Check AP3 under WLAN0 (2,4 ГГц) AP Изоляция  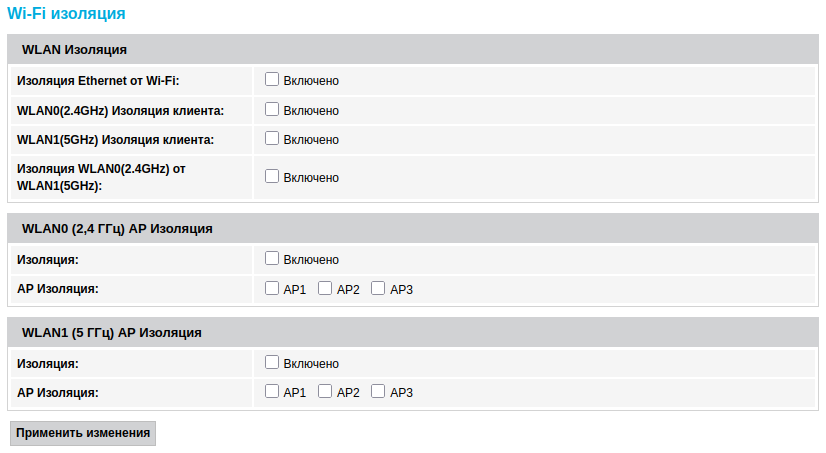click(x=378, y=289)
